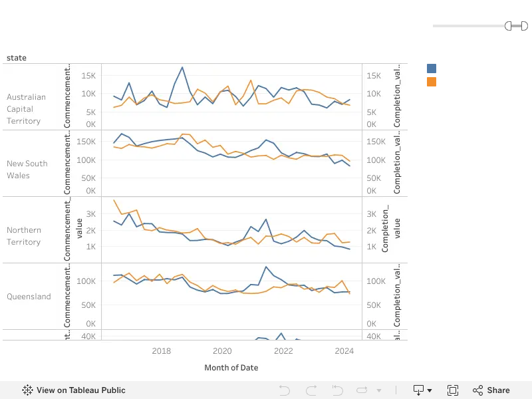Image resolution: width=532 pixels, height=399 pixels.
Task: Click the 2018 axis tick label
Action: coord(161,351)
